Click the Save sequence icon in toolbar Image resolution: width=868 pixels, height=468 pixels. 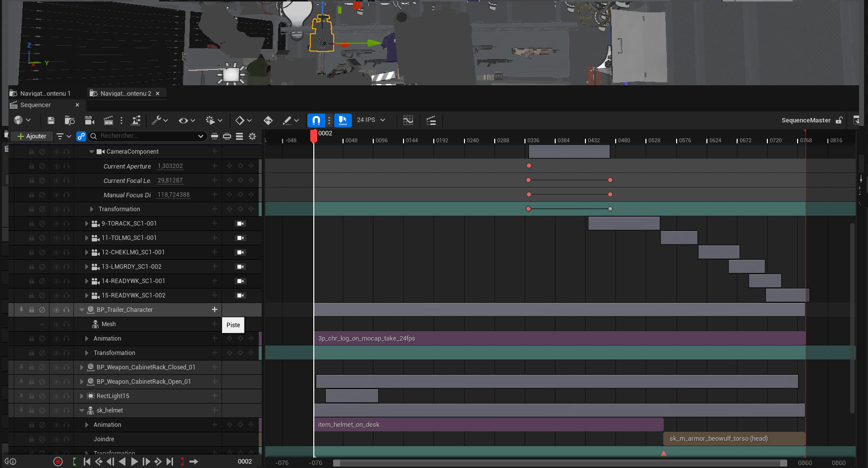[51, 120]
